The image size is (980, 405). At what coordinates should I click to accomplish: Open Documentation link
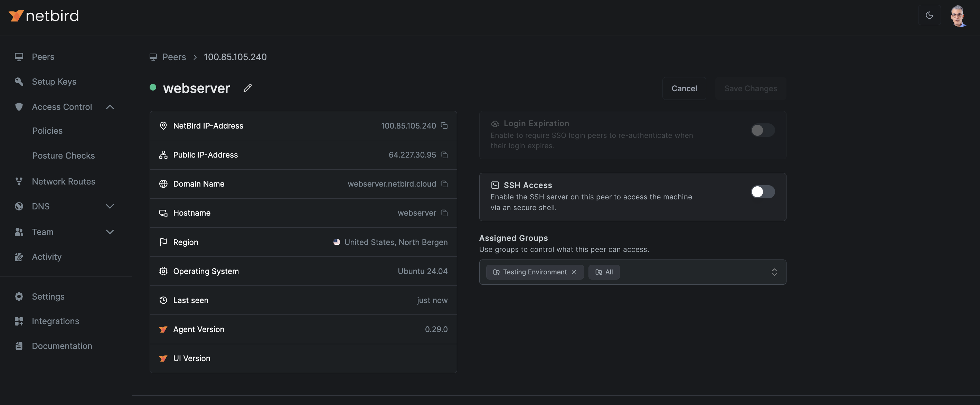pos(62,346)
